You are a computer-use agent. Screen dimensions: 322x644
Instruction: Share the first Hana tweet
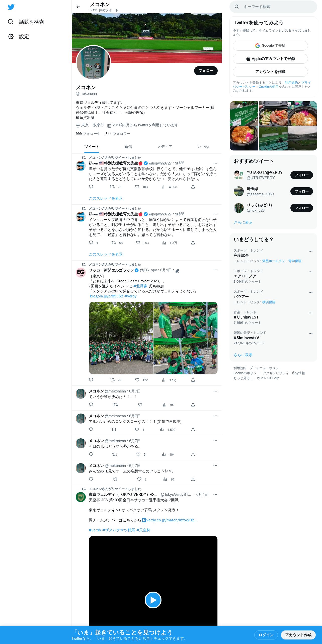[193, 187]
